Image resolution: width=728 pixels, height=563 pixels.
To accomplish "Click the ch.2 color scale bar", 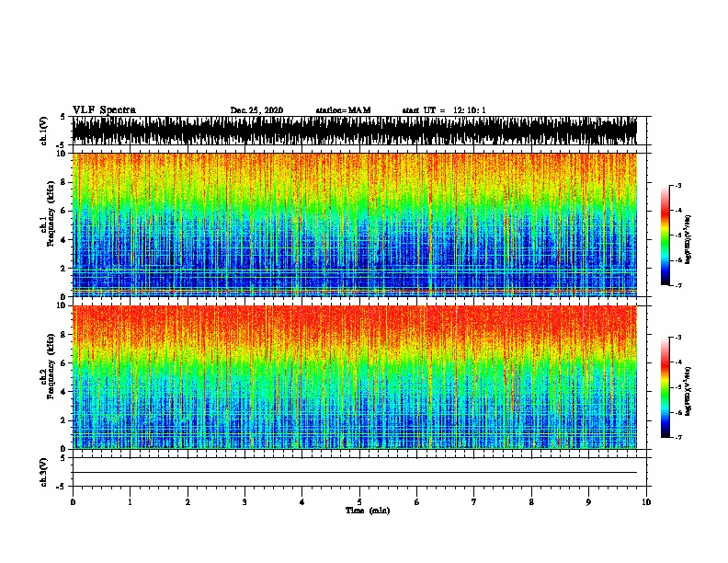I will pos(665,387).
